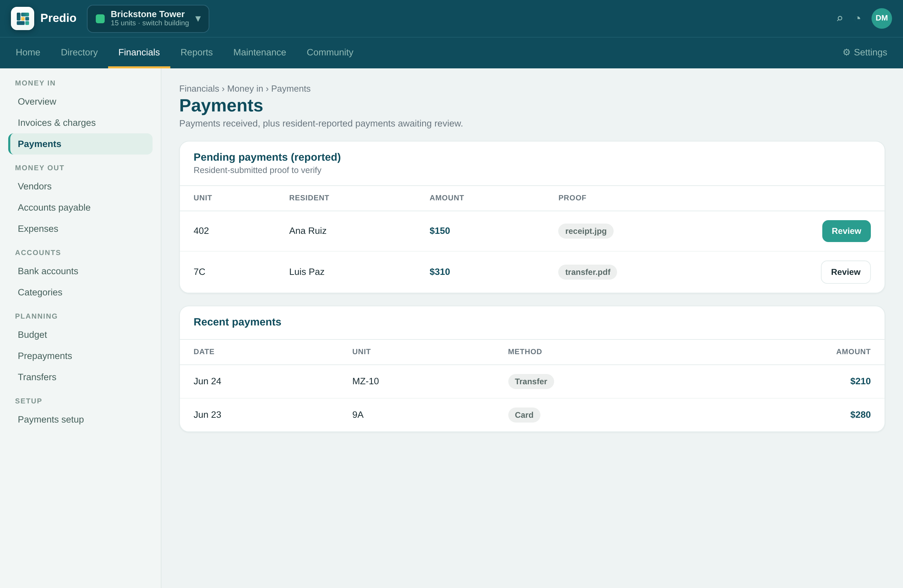Go to Accounts payable
Viewport: 903px width, 588px height.
[80, 208]
